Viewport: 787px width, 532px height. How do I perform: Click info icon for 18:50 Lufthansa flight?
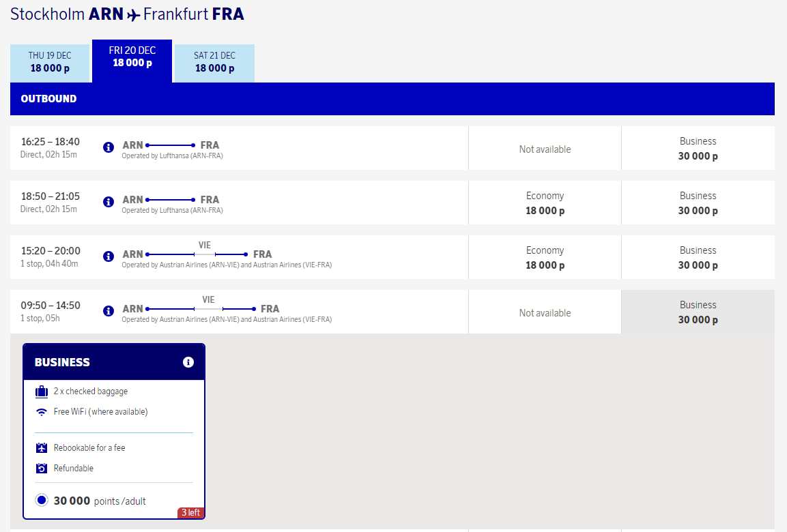click(x=109, y=202)
